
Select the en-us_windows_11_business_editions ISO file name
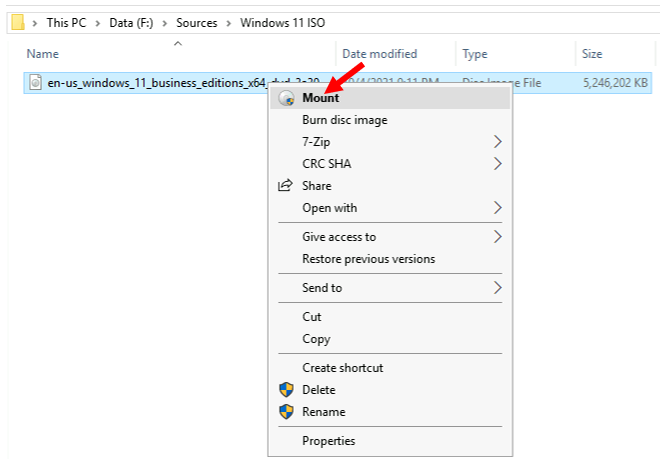click(157, 83)
